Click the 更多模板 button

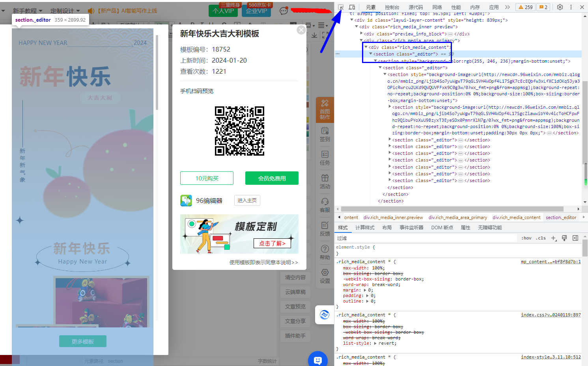pos(83,341)
